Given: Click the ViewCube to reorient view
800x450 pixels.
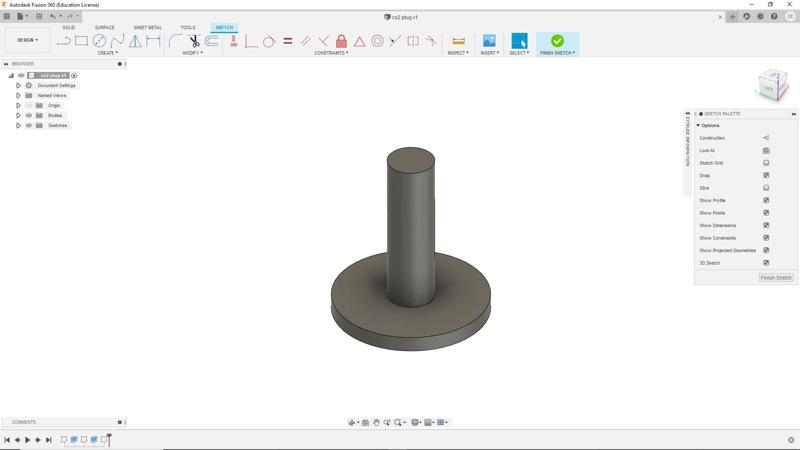Looking at the screenshot, I should click(x=770, y=85).
